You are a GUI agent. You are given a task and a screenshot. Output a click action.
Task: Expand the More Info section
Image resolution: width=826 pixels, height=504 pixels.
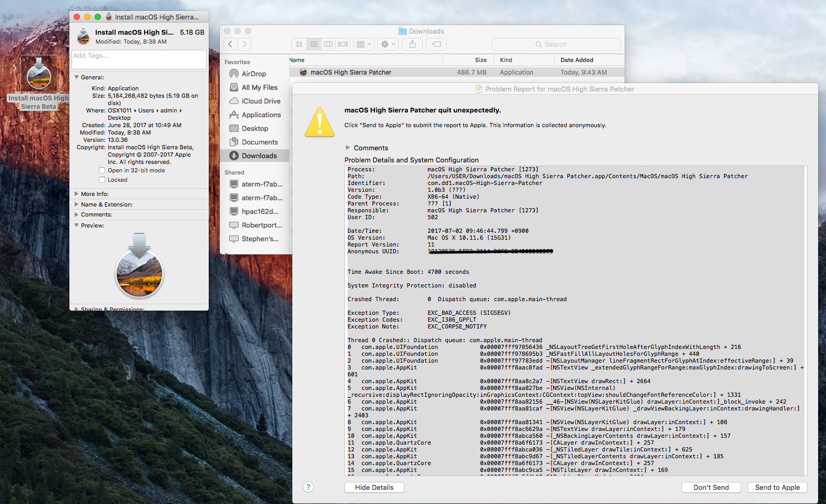tap(77, 194)
